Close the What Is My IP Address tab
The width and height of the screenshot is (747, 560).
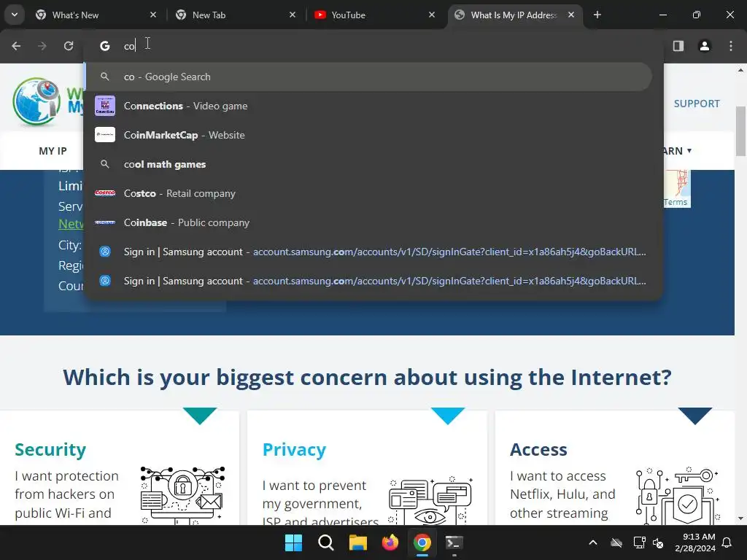[570, 15]
